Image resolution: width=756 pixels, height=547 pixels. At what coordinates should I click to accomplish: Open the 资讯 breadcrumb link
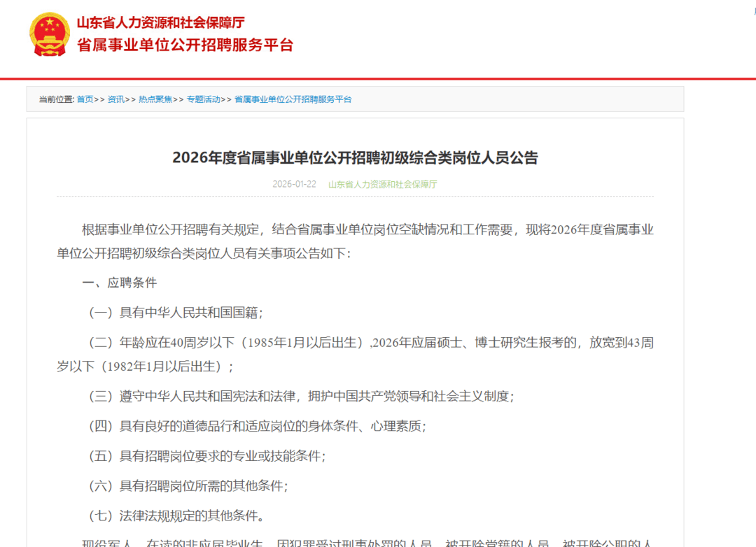pyautogui.click(x=116, y=99)
